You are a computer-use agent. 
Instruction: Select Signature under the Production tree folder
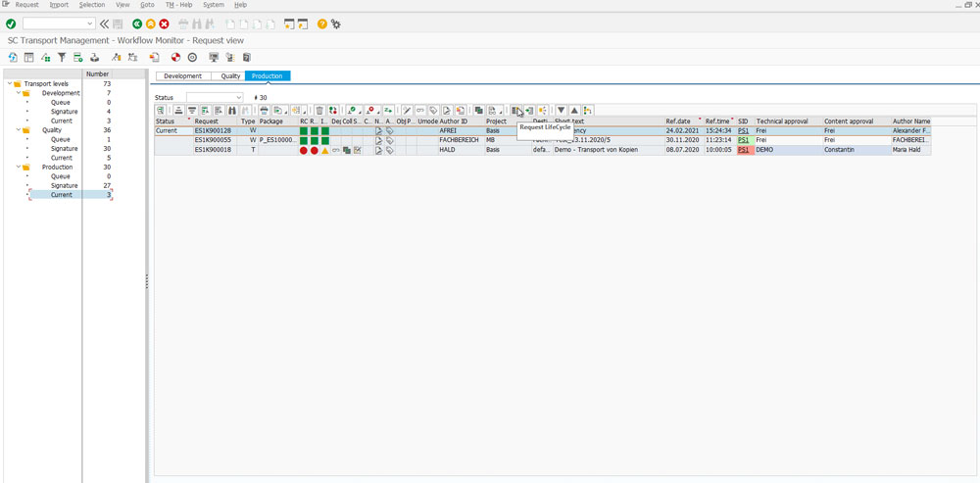65,185
